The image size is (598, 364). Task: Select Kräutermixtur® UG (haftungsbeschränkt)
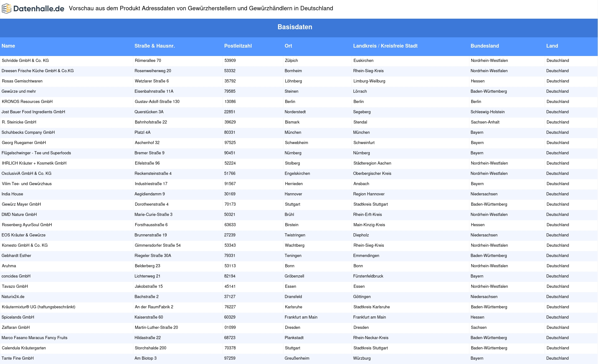tap(39, 307)
